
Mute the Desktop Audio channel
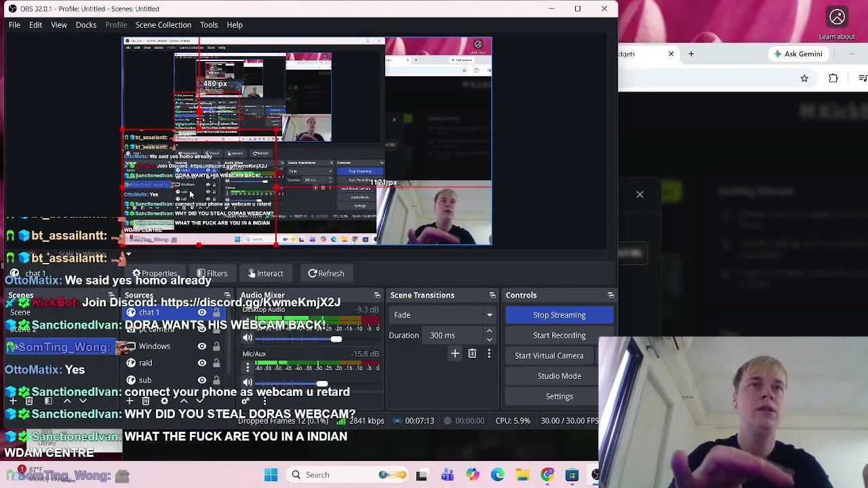point(248,338)
